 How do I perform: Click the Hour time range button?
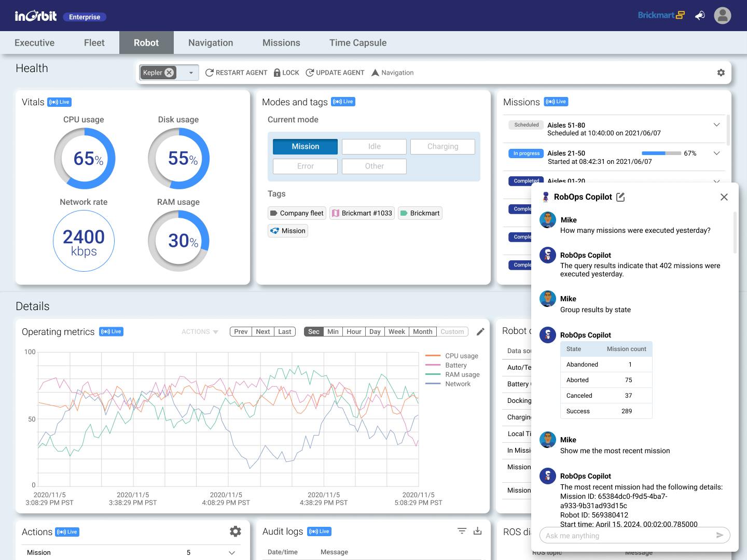pos(353,331)
